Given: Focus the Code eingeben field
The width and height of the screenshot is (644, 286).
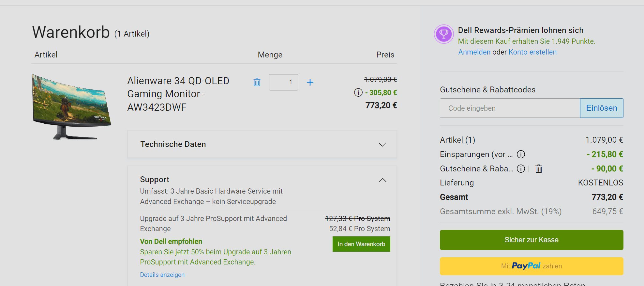Looking at the screenshot, I should 510,108.
